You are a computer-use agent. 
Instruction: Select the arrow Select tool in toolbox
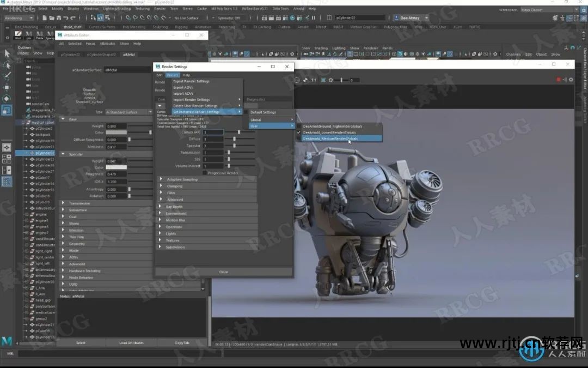[7, 53]
